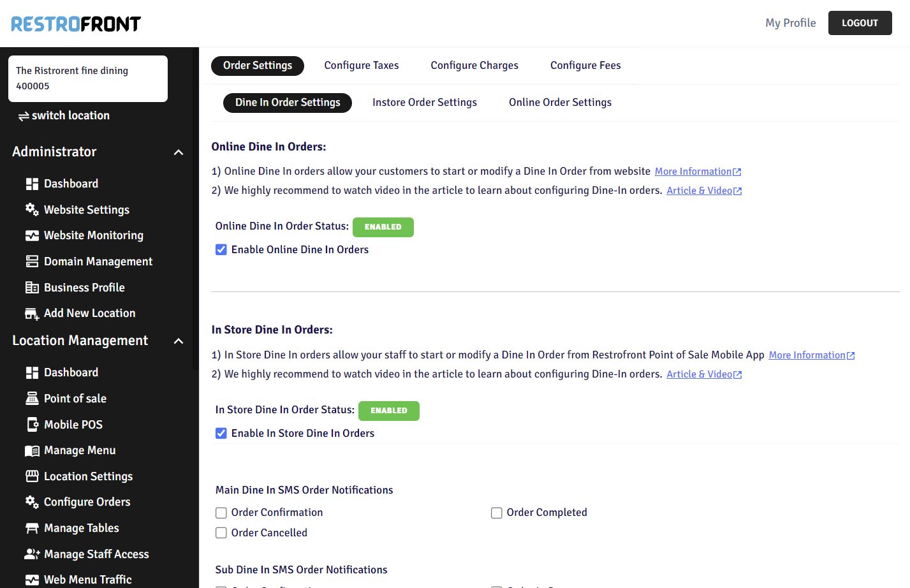
Task: Collapse the Administrator section chevron
Action: point(179,152)
